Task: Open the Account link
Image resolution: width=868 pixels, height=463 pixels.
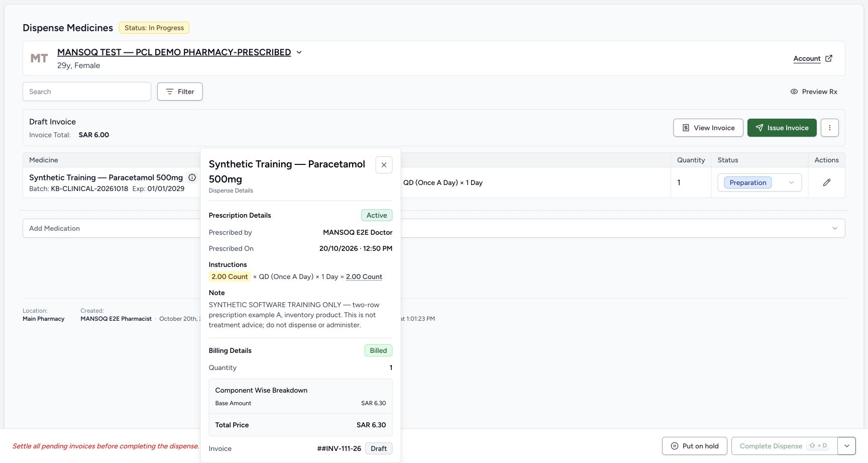Action: click(807, 58)
